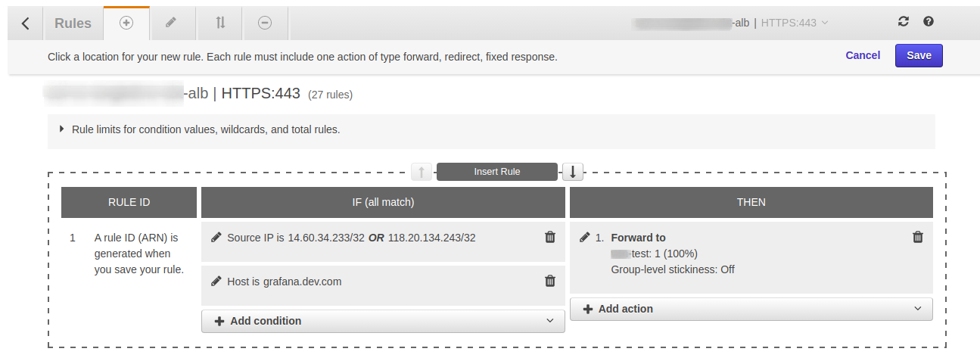
Task: Open help via the question mark icon
Action: point(929,22)
